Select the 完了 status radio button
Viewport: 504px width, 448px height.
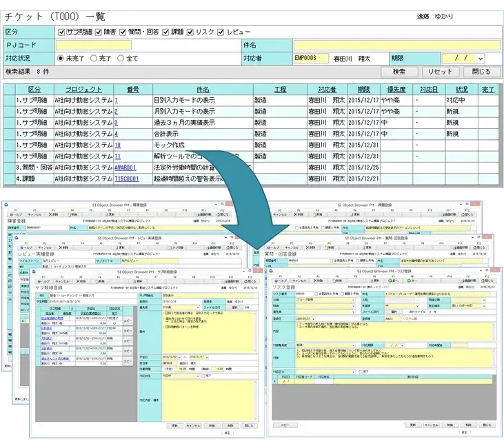click(x=94, y=59)
